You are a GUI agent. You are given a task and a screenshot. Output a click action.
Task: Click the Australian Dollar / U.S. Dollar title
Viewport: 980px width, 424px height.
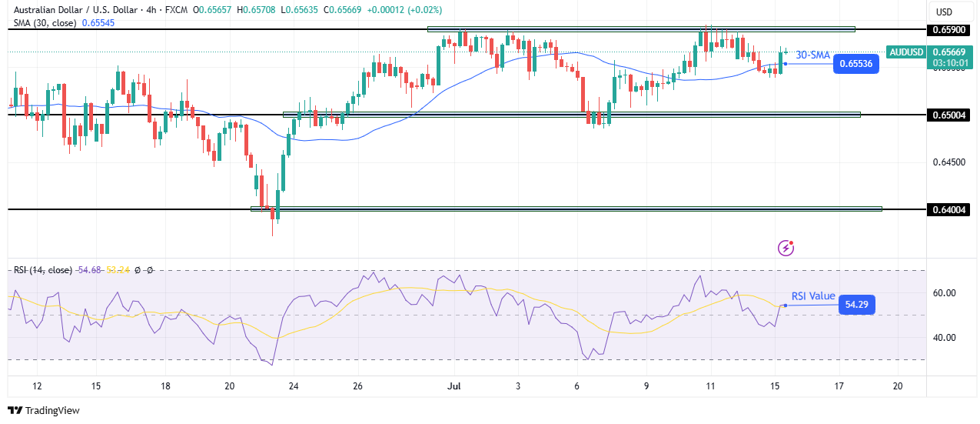pos(73,8)
